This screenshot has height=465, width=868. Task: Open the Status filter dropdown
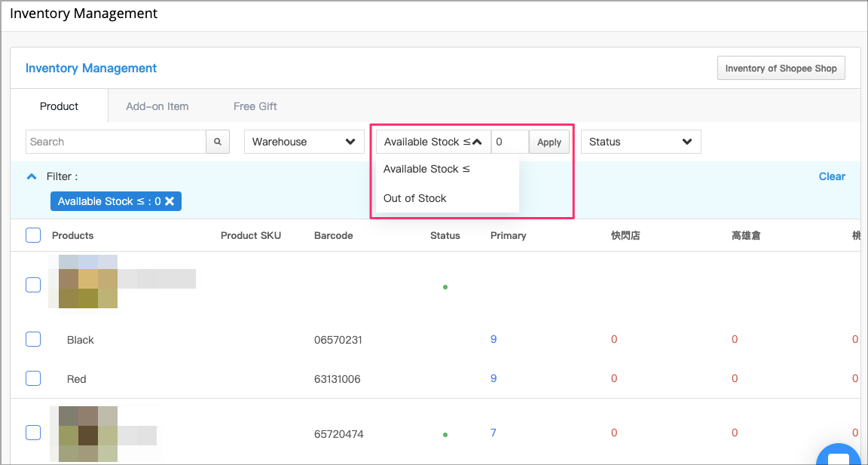pyautogui.click(x=641, y=142)
